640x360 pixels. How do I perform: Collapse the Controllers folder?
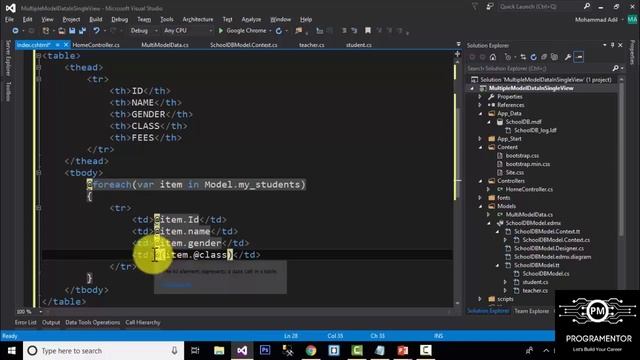(x=480, y=181)
